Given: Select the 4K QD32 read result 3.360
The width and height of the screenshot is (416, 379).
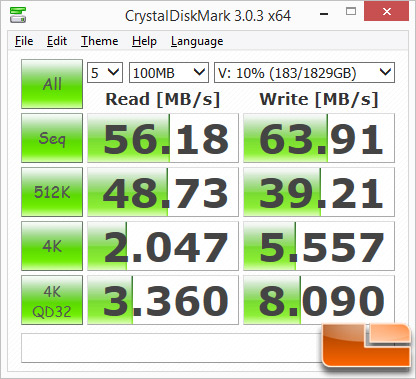Looking at the screenshot, I should 163,300.
